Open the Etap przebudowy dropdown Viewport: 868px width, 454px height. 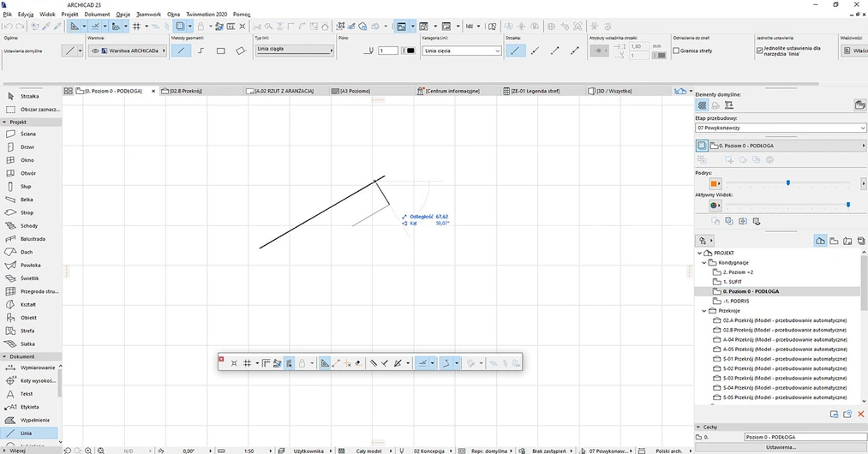click(x=781, y=128)
